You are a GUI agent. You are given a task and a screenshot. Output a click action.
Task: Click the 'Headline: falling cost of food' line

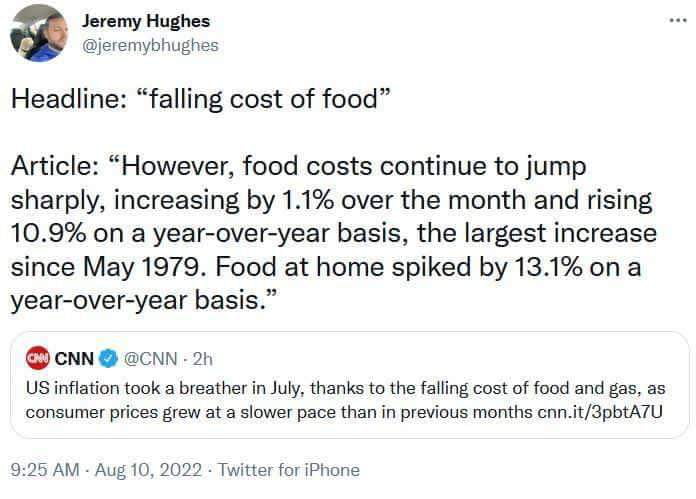pos(200,100)
